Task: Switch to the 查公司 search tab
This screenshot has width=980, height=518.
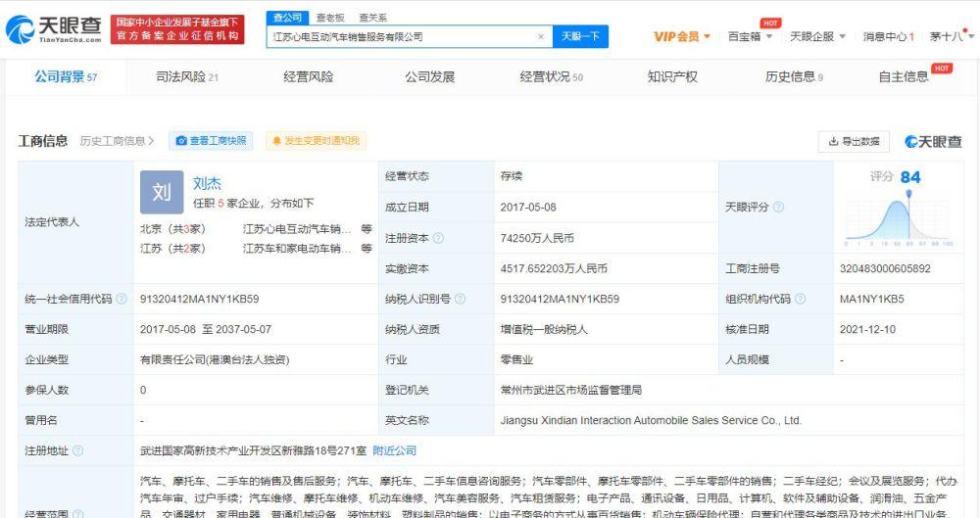Action: tap(287, 18)
